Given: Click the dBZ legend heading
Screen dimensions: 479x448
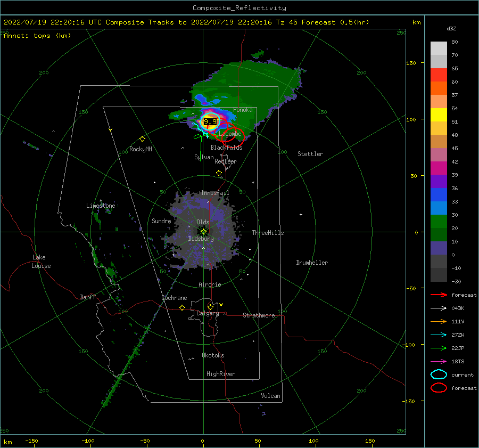Looking at the screenshot, I should point(451,29).
